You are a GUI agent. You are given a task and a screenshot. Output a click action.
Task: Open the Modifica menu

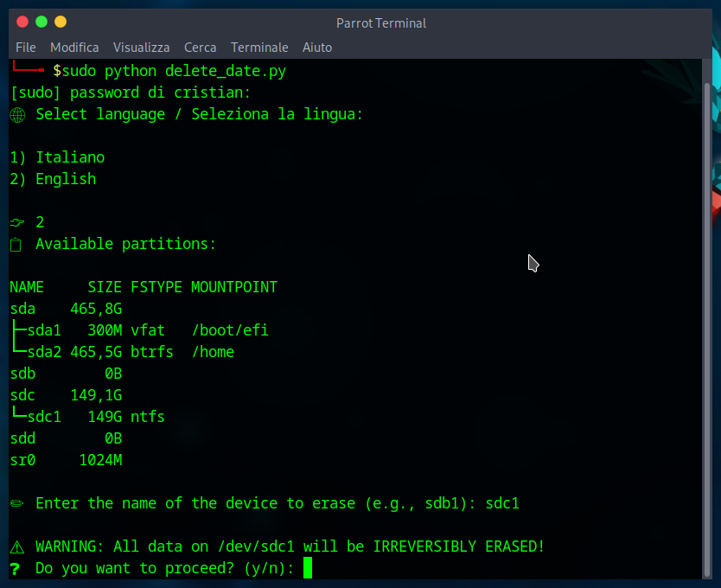74,48
